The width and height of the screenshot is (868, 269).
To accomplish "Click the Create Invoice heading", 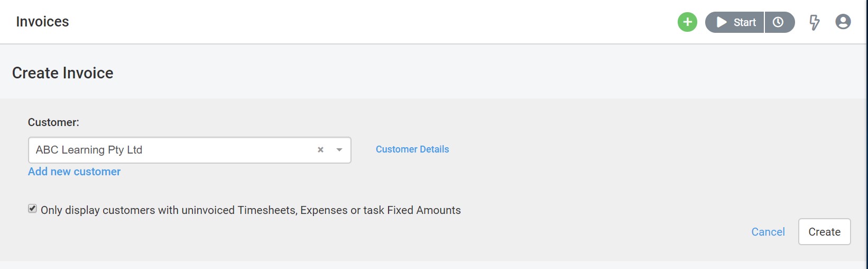I will tap(62, 73).
